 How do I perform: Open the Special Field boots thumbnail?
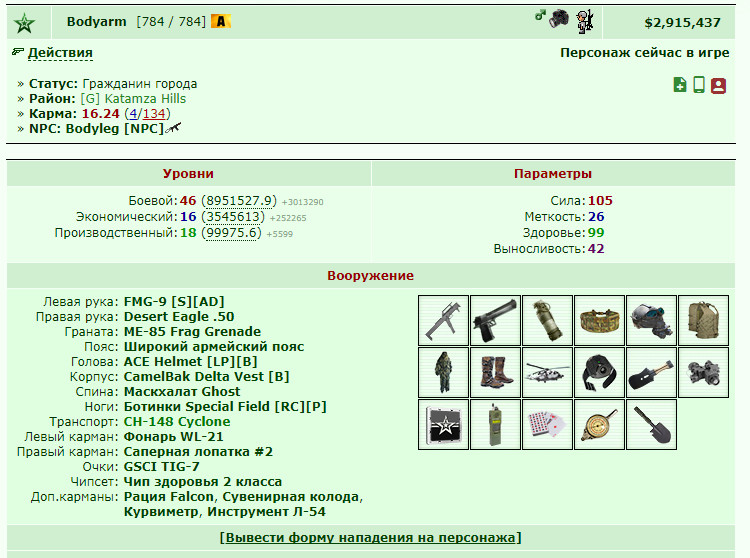coord(496,372)
